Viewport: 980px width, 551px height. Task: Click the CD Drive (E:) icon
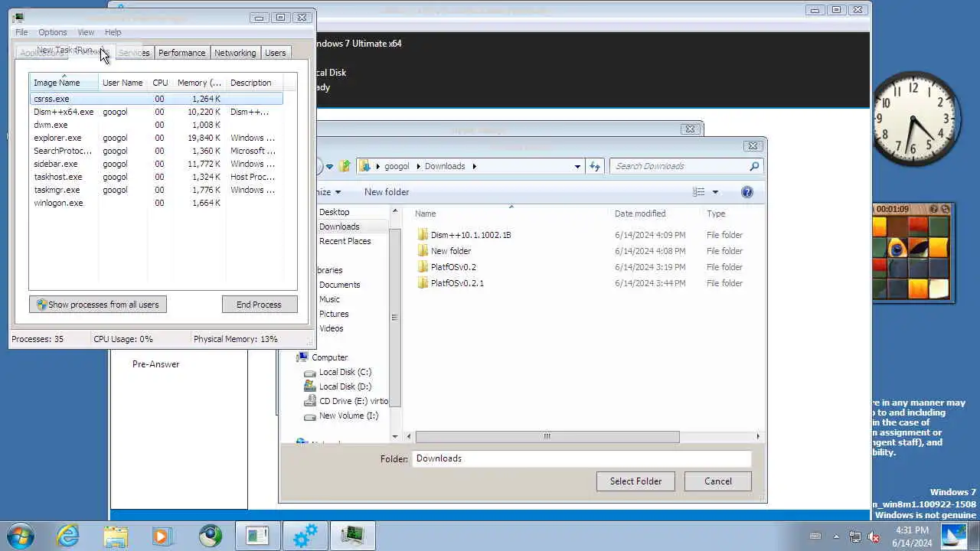click(309, 401)
